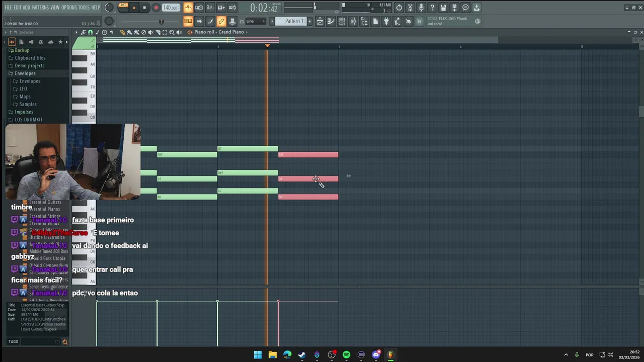Image resolution: width=644 pixels, height=362 pixels.
Task: Open the OPTIONS menu
Action: pyautogui.click(x=69, y=8)
